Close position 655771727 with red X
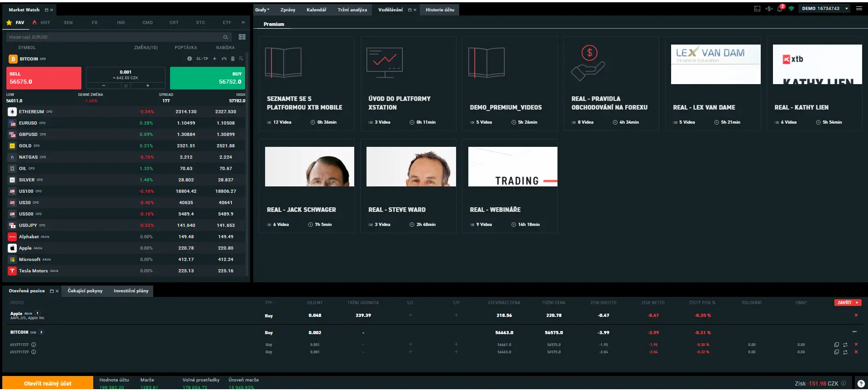868x391 pixels. 856,344
